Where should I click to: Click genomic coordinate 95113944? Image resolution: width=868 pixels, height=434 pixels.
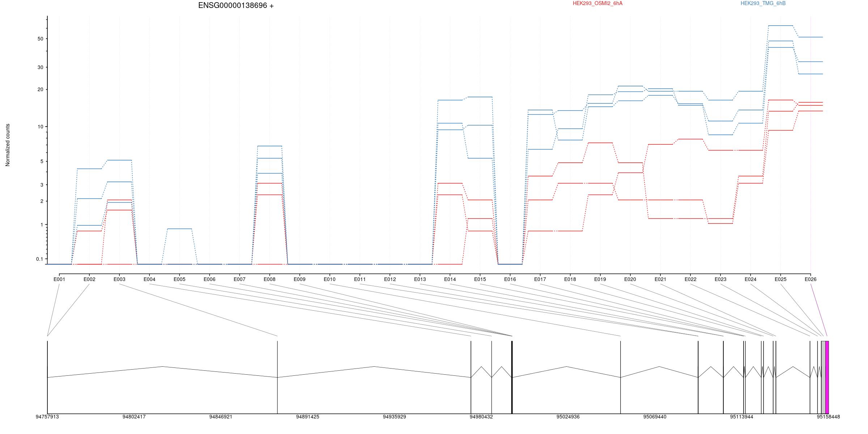pyautogui.click(x=742, y=417)
